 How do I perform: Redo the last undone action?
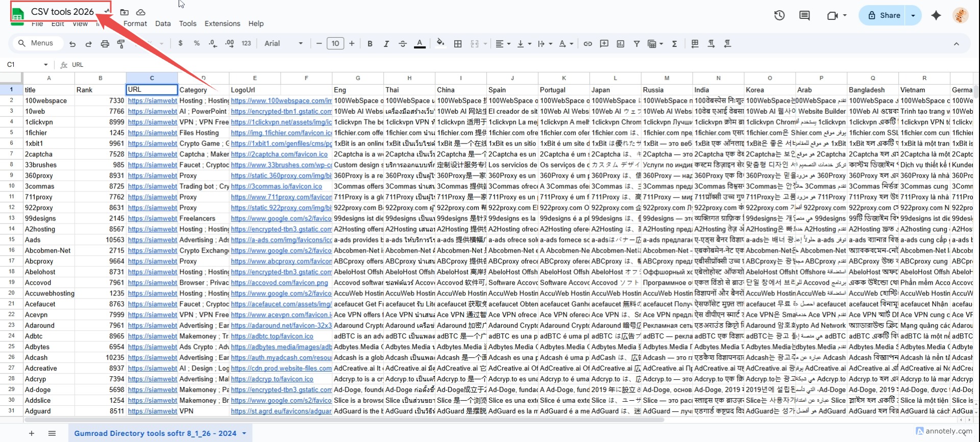point(89,44)
